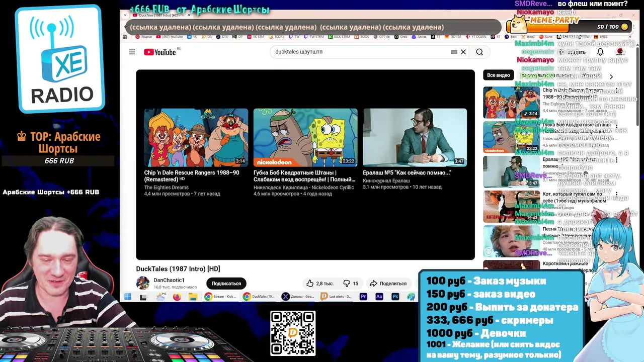The height and width of the screenshot is (362, 644).
Task: Switch to DuckTales Chrome taskbar window
Action: point(259,297)
